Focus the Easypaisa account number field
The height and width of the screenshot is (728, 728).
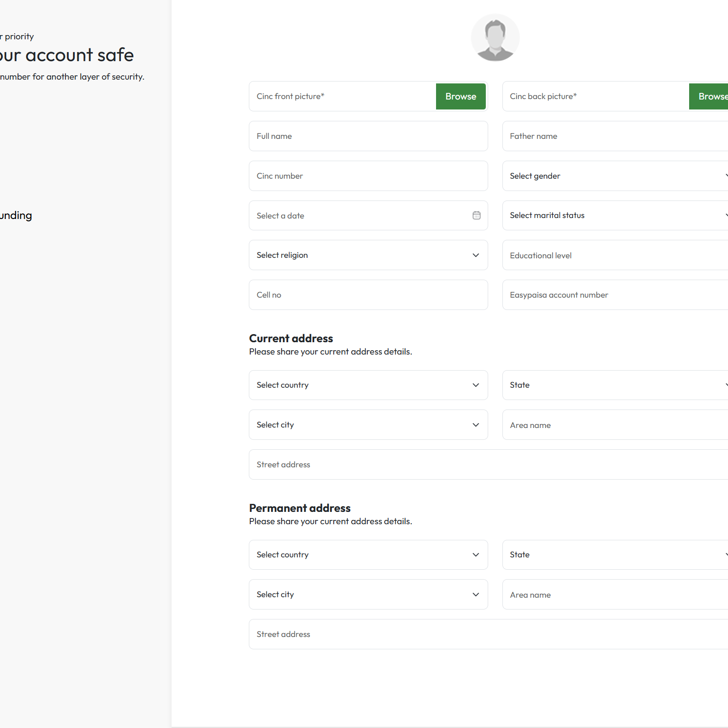click(x=615, y=295)
